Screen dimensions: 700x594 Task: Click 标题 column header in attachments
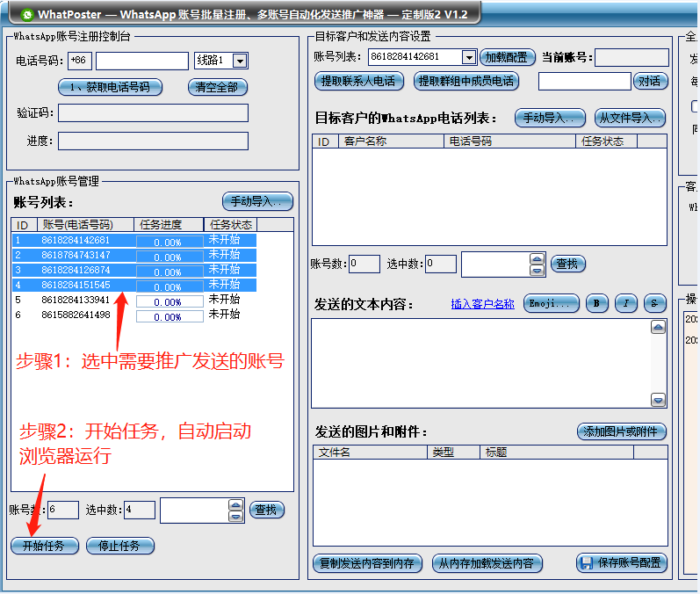[x=557, y=452]
